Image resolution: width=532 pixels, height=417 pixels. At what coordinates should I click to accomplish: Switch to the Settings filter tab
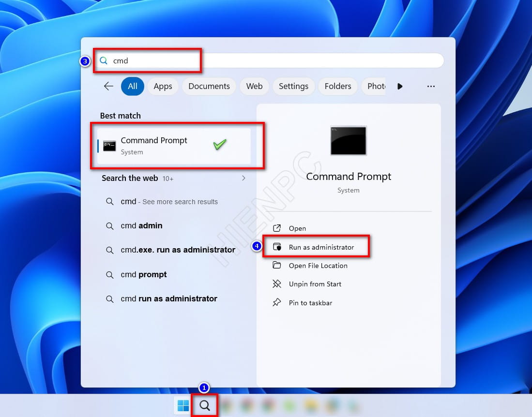coord(293,86)
